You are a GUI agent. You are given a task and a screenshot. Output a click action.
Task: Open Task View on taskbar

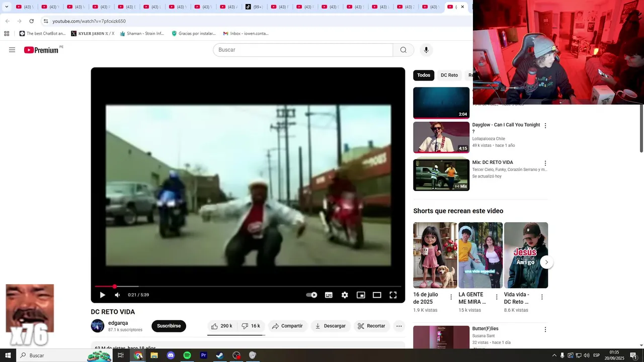coord(121,355)
